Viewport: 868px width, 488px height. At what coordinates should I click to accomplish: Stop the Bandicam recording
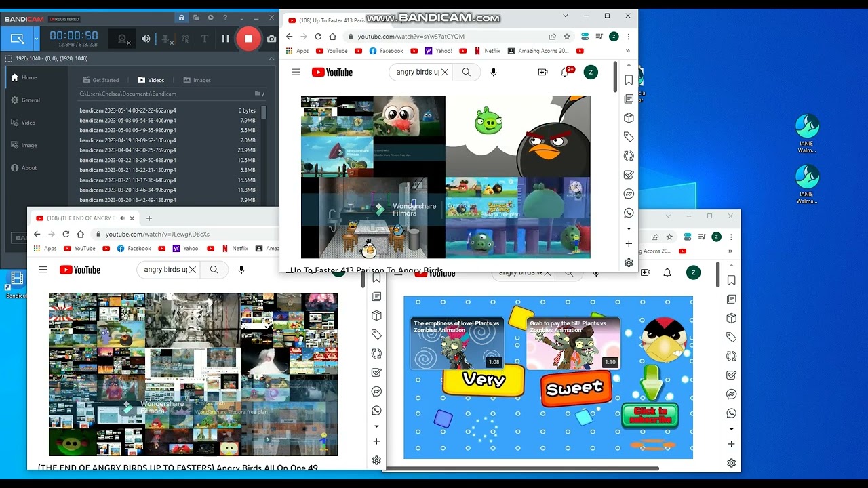248,39
